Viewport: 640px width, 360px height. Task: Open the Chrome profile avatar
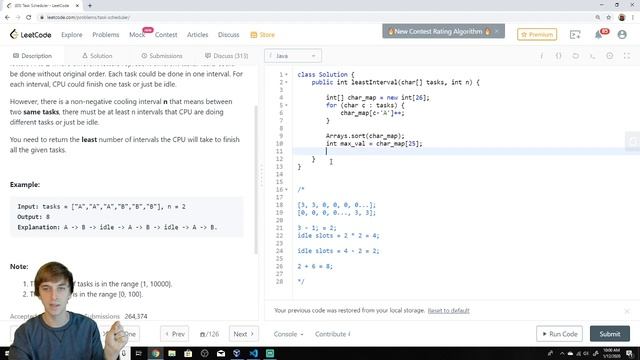point(622,17)
